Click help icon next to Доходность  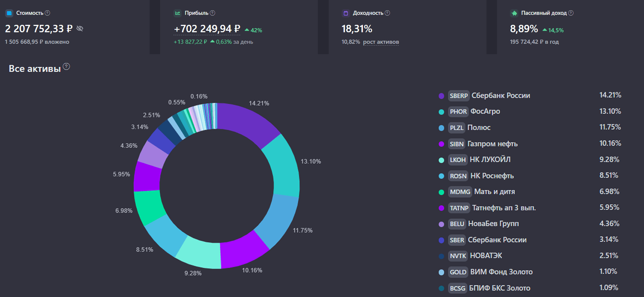[387, 13]
